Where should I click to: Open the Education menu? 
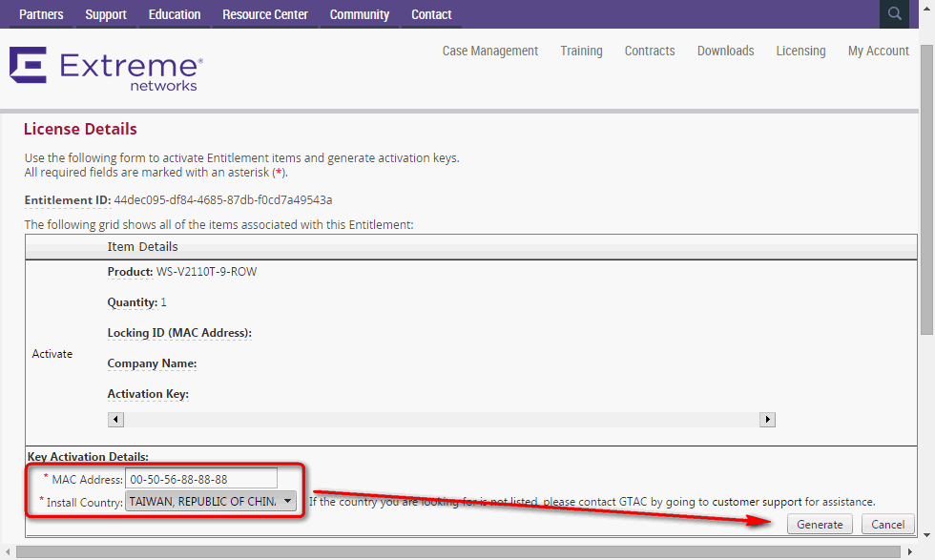(174, 14)
